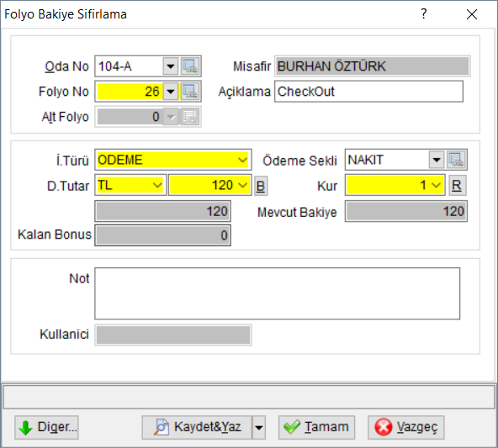Click the Folyo No label

tap(64, 92)
